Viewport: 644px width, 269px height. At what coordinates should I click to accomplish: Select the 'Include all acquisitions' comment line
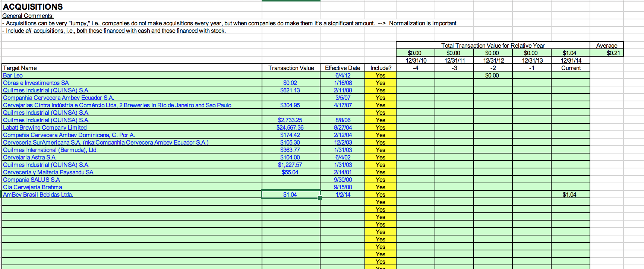(x=114, y=31)
